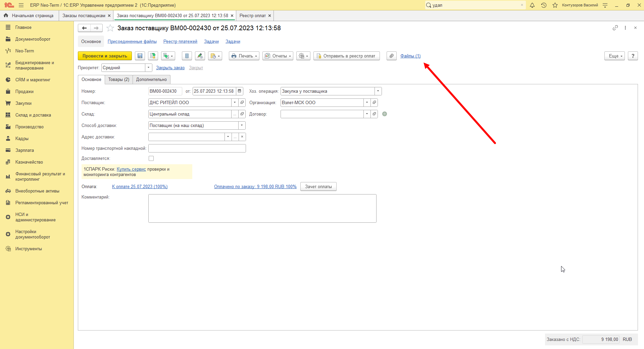Go back with the left arrow button
The width and height of the screenshot is (644, 349).
84,28
